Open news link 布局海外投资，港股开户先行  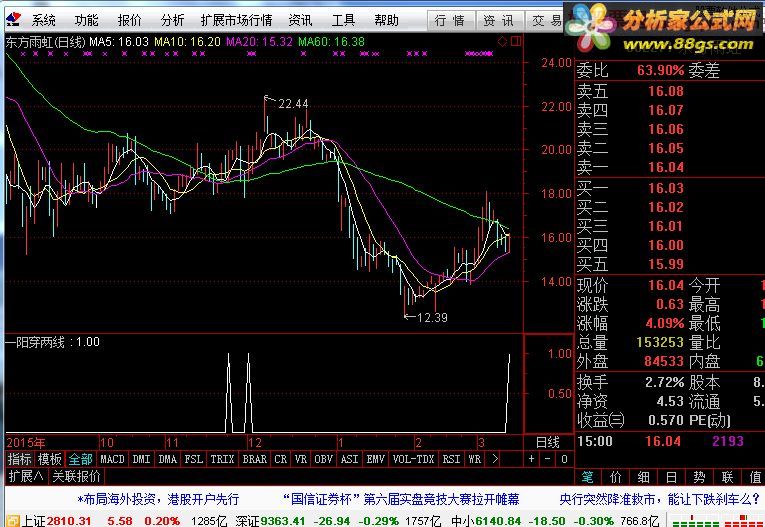click(158, 499)
